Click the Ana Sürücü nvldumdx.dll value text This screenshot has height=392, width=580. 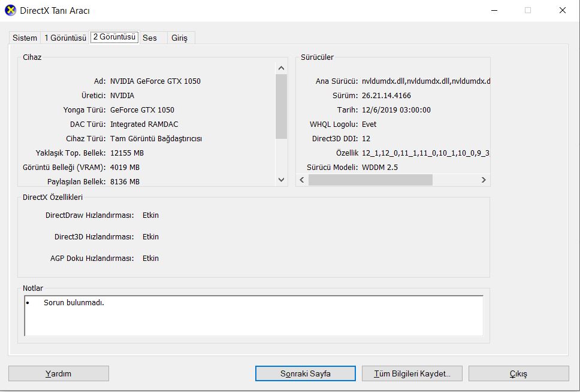point(425,81)
